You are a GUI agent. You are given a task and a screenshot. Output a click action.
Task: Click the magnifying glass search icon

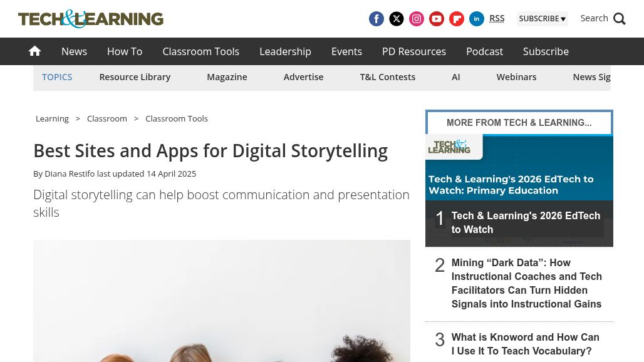pyautogui.click(x=619, y=19)
